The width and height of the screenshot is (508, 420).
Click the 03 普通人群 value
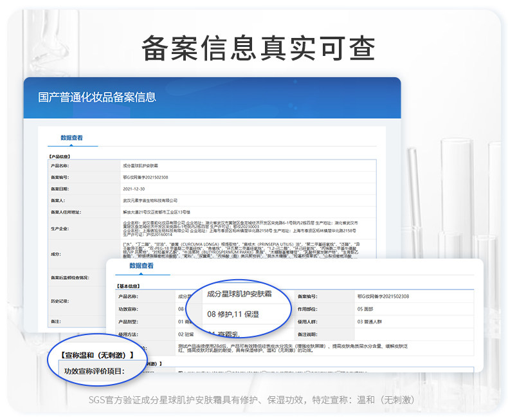click(370, 322)
